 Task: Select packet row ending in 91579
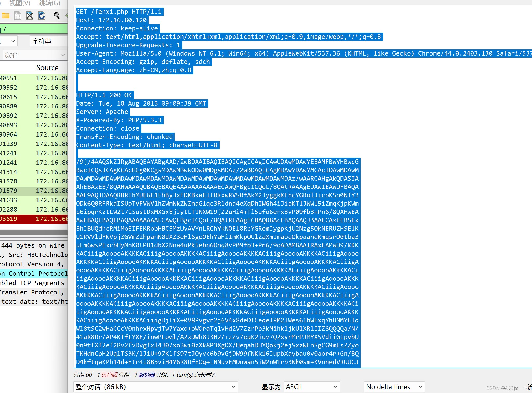[34, 191]
